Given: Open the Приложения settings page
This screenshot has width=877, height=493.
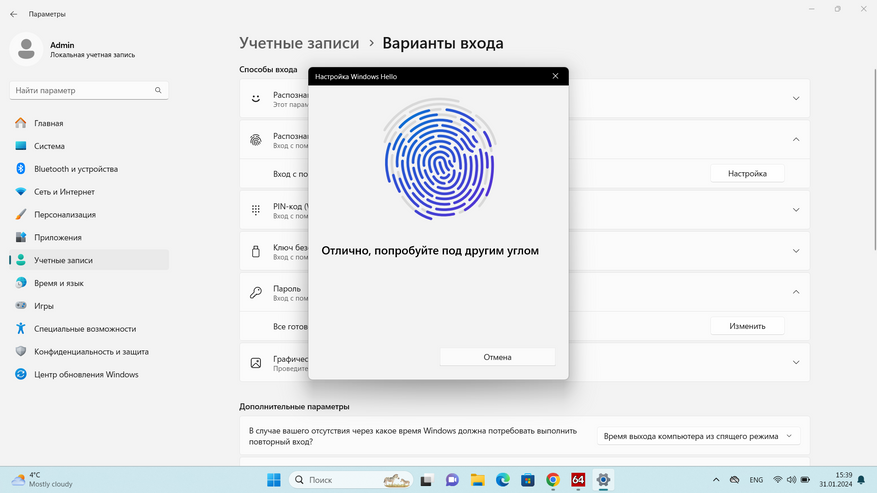Looking at the screenshot, I should click(x=57, y=238).
